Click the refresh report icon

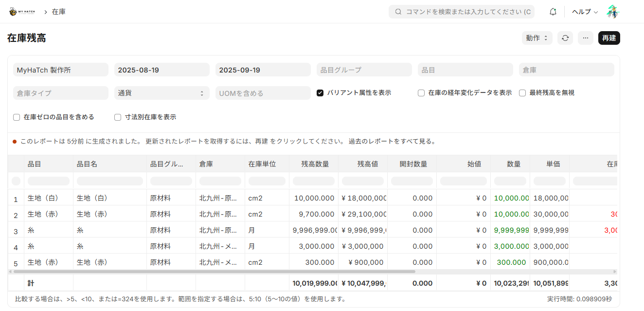[x=565, y=37]
